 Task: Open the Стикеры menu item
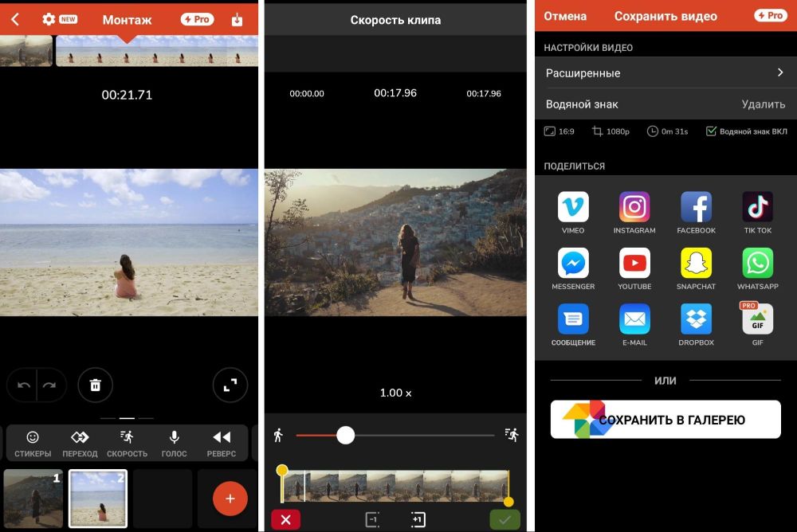click(33, 444)
